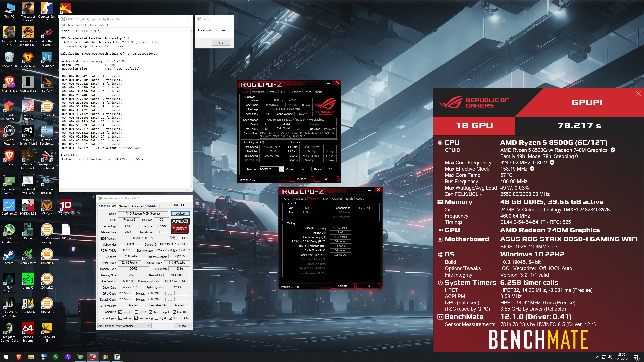Click the Bus Interface question mark icon

(189, 250)
